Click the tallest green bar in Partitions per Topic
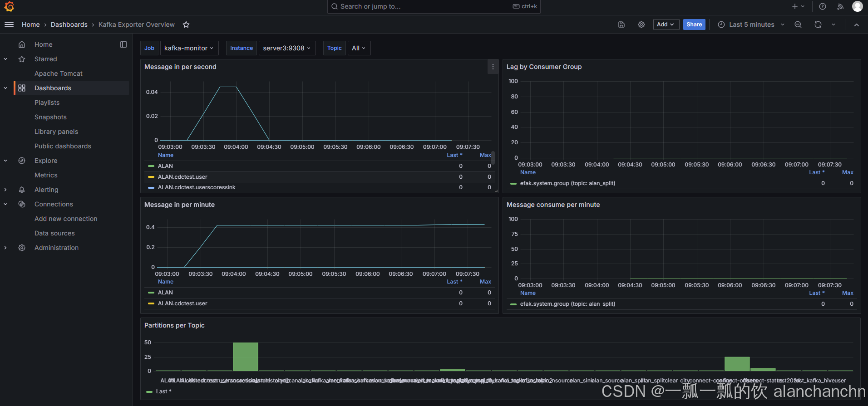Image resolution: width=868 pixels, height=406 pixels. (246, 357)
